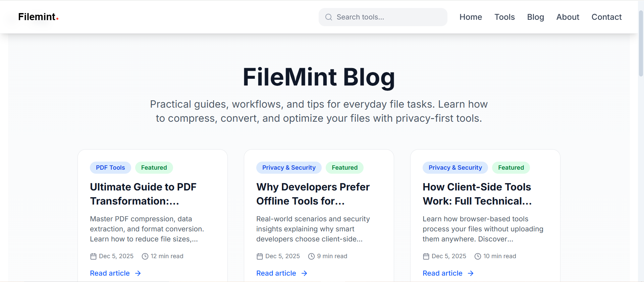The width and height of the screenshot is (644, 282).
Task: Click the calendar icon on Developers Prefer card
Action: click(260, 257)
